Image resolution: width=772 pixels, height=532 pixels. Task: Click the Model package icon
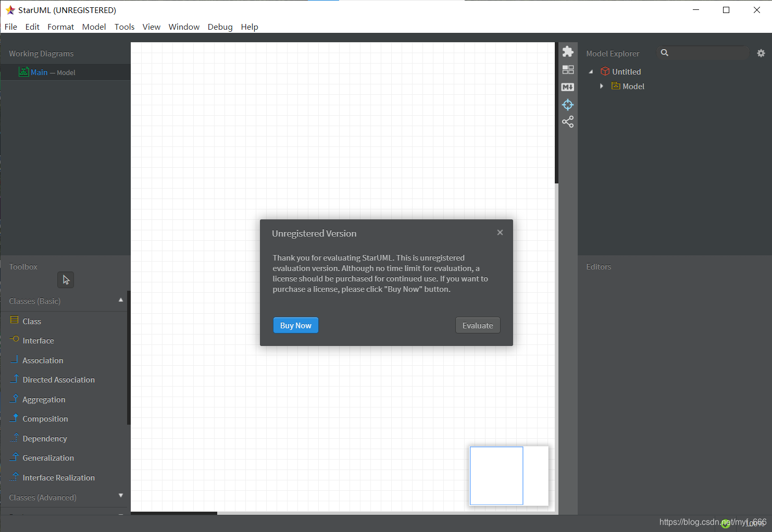(x=616, y=86)
